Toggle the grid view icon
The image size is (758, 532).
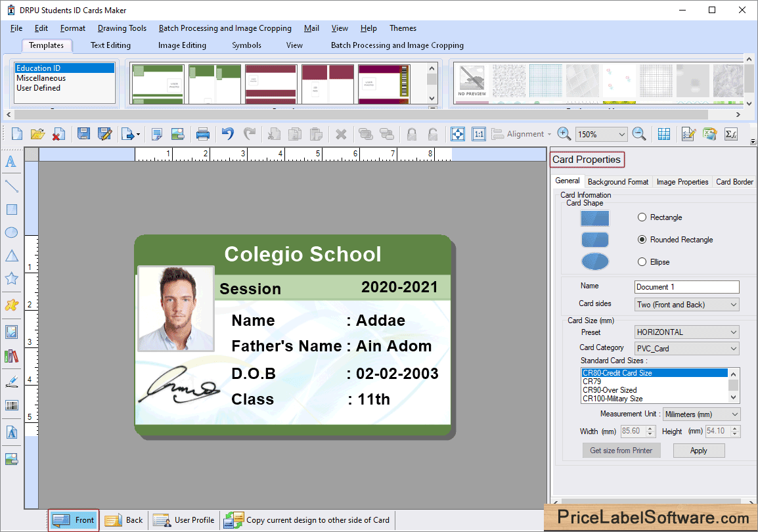[664, 134]
